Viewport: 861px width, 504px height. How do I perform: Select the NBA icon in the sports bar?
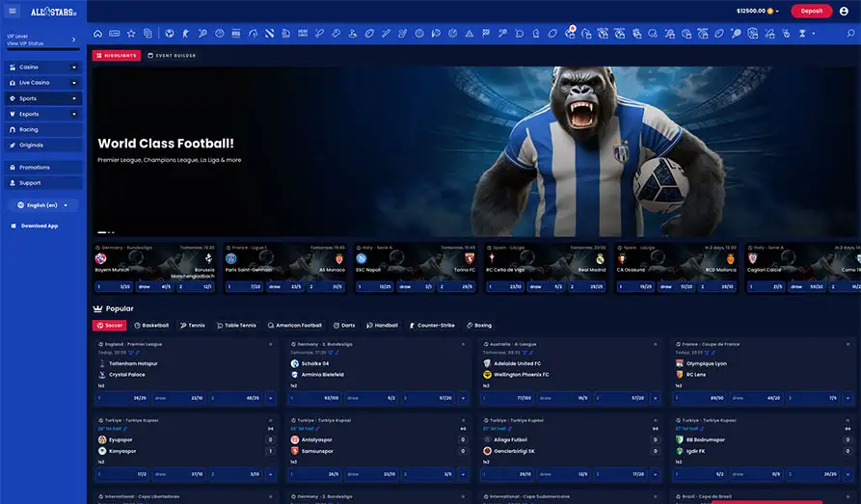pyautogui.click(x=236, y=34)
